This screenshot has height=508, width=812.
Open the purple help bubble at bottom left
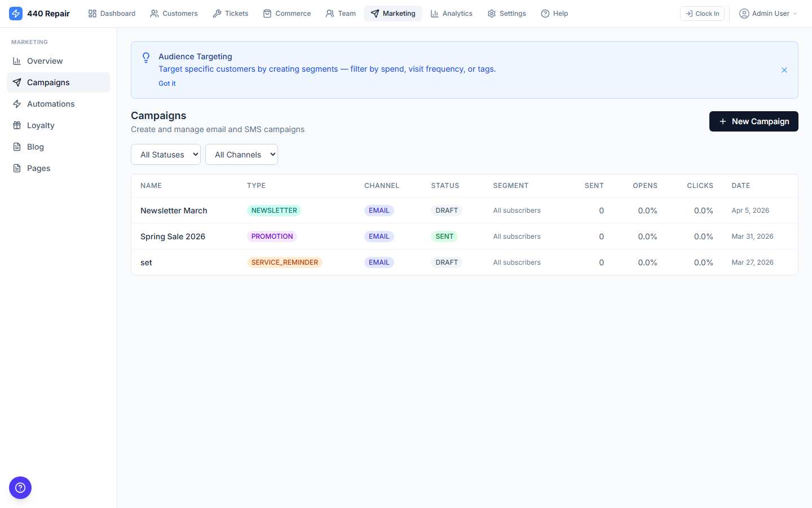[x=20, y=488]
